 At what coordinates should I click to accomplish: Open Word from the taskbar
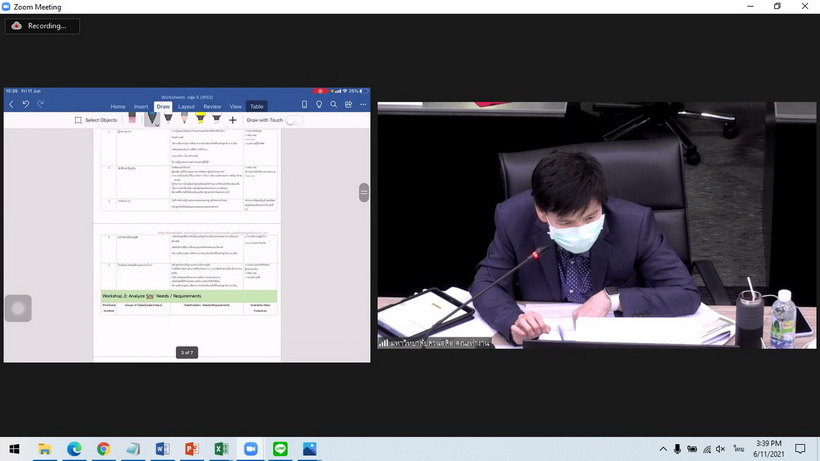(x=162, y=449)
